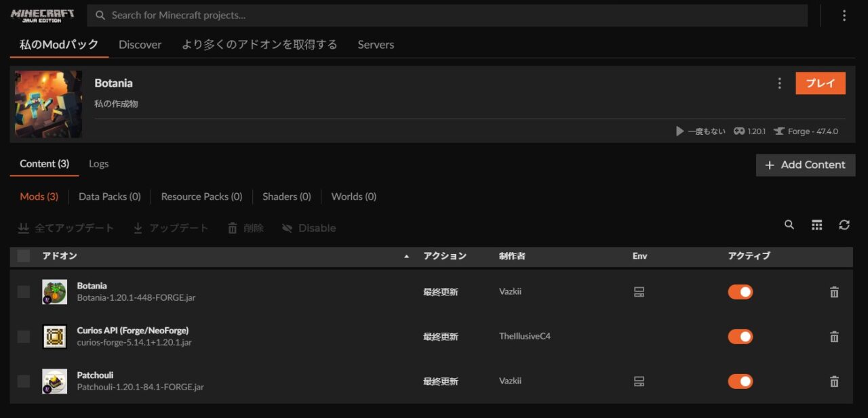Click author Vazkii in the Botania row

coord(510,292)
